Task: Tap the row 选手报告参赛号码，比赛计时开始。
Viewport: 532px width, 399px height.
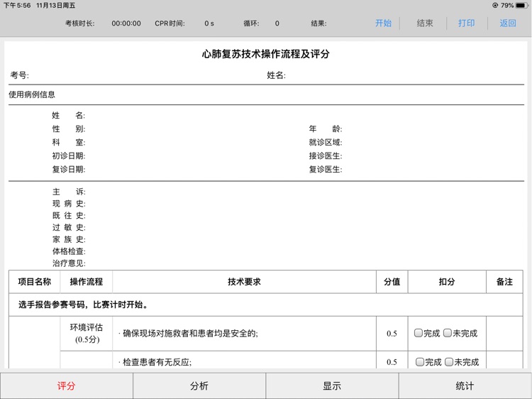Action: pos(266,305)
